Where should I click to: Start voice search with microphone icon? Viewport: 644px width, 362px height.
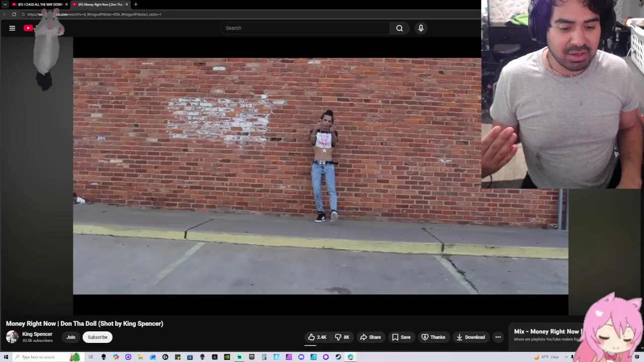(421, 28)
